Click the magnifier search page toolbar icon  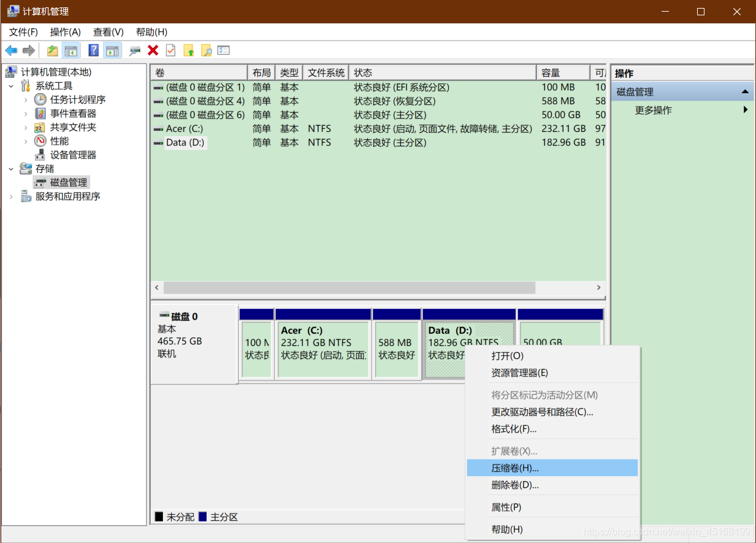pos(206,50)
